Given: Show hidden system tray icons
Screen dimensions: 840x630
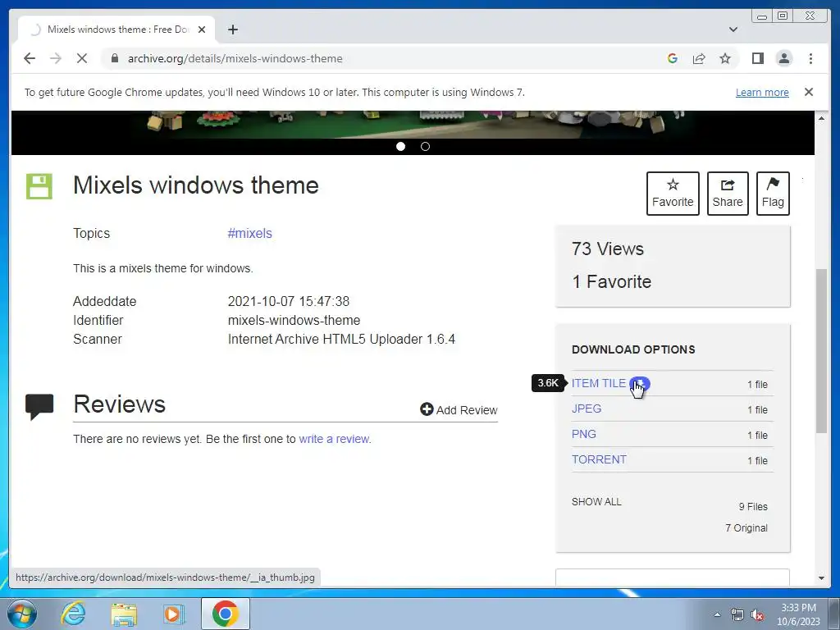Looking at the screenshot, I should 717,614.
